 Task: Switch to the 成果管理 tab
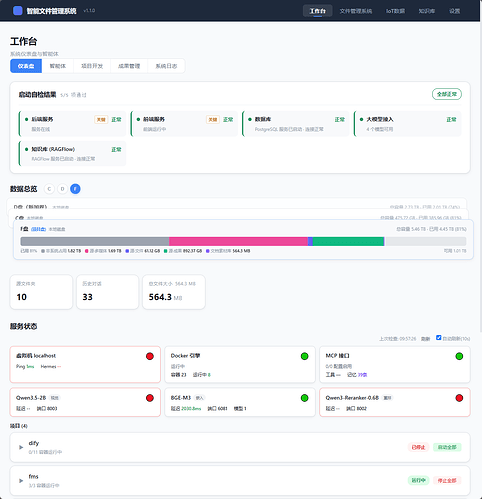(129, 66)
